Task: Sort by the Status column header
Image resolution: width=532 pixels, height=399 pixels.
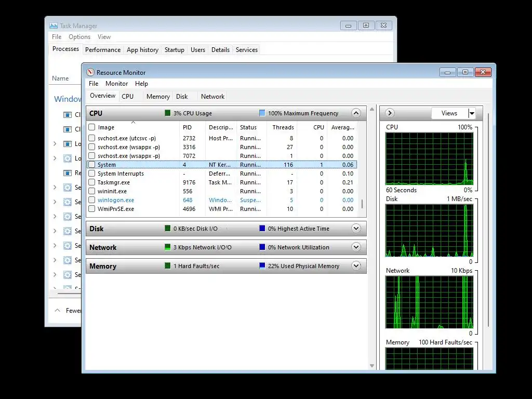Action: click(x=251, y=127)
